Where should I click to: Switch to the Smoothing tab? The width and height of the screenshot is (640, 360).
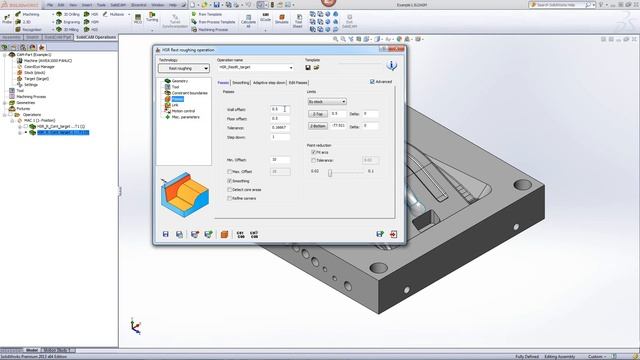coord(240,83)
